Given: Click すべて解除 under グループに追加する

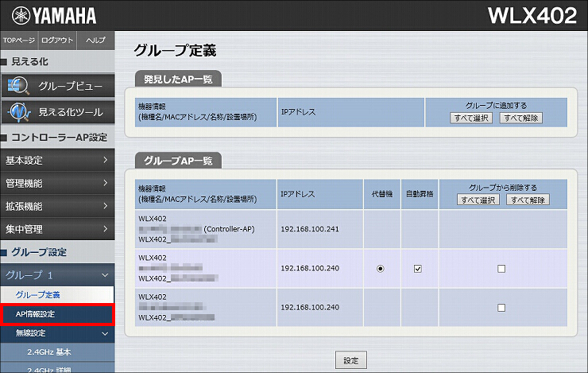Looking at the screenshot, I should point(521,119).
